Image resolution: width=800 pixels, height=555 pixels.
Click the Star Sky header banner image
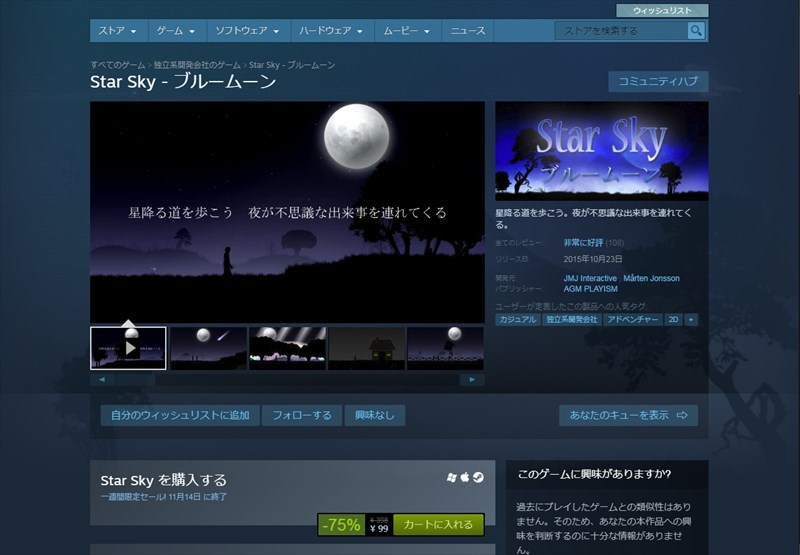(602, 151)
